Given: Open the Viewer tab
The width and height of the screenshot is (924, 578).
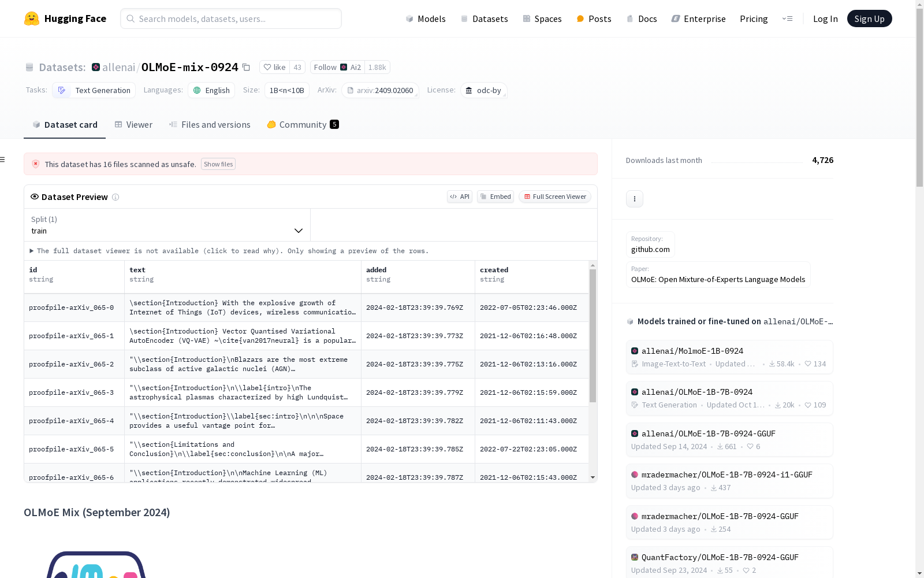Looking at the screenshot, I should click(133, 125).
